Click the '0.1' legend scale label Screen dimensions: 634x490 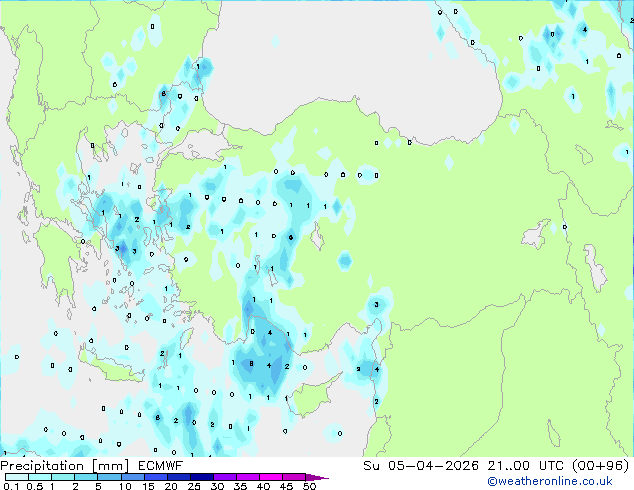(11, 486)
